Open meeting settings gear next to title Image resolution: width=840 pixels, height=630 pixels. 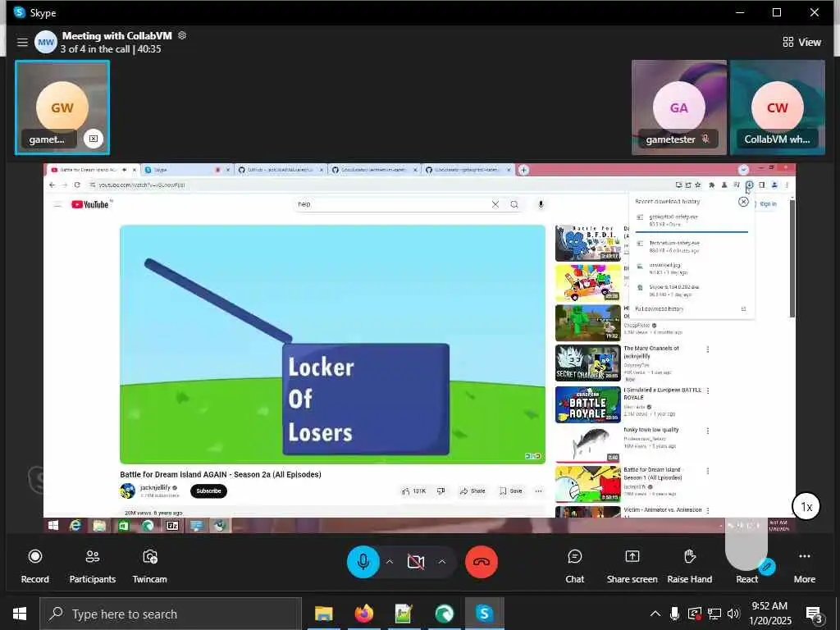[x=182, y=35]
